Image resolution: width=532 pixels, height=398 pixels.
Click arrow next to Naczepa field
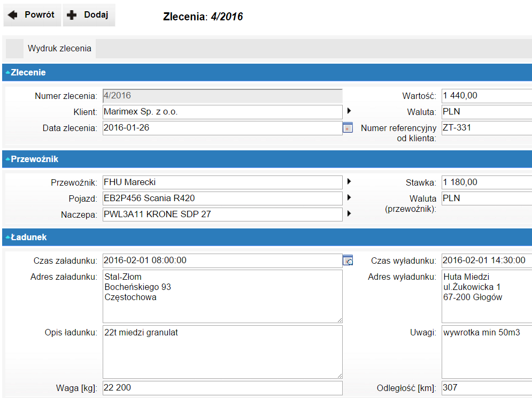point(349,213)
